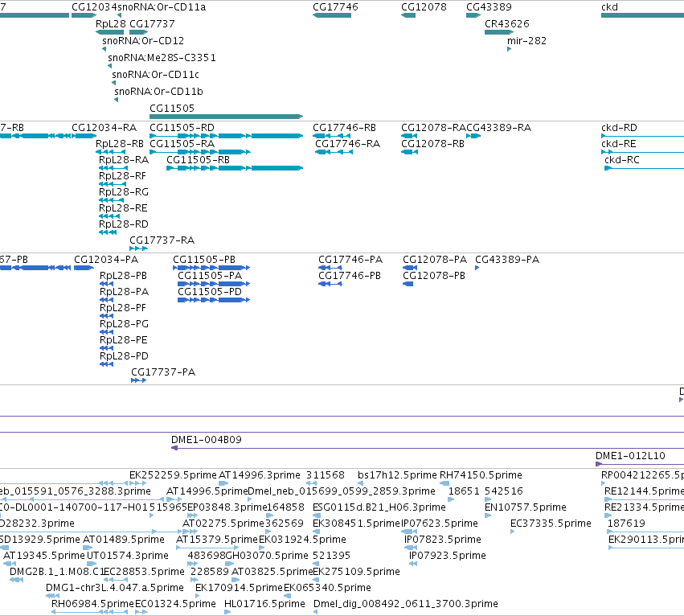Select the RpL28-PD protein label
The width and height of the screenshot is (684, 616).
124,355
